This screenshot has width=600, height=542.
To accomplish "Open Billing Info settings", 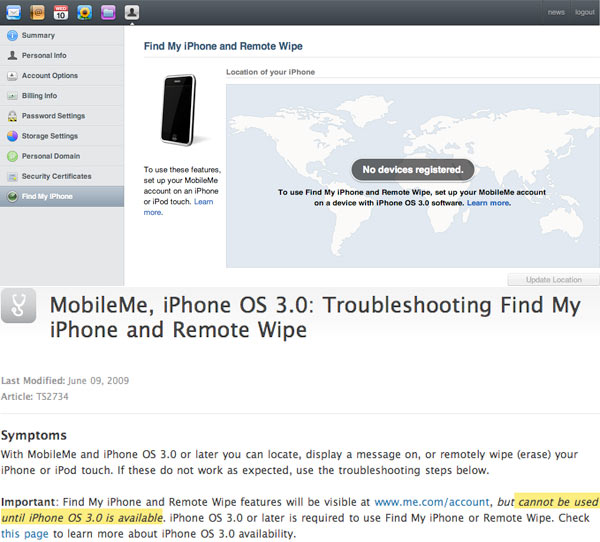I will [x=39, y=96].
